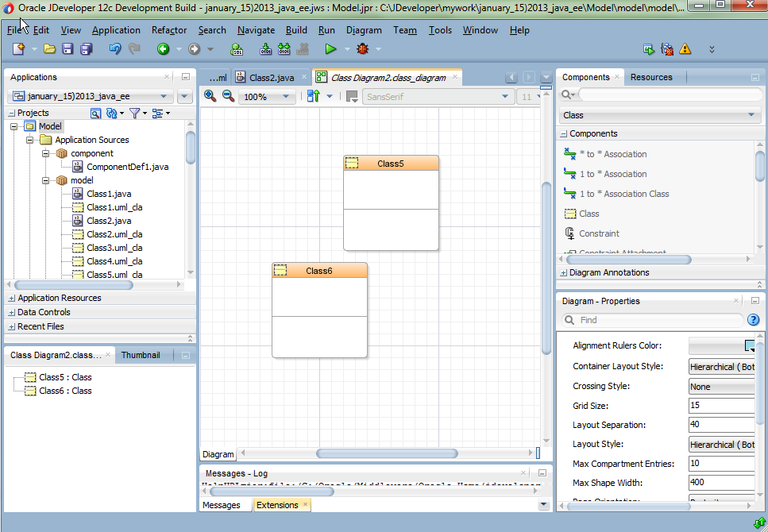Click the Properties Find search field
Screen dimensions: 768x532
(x=652, y=320)
